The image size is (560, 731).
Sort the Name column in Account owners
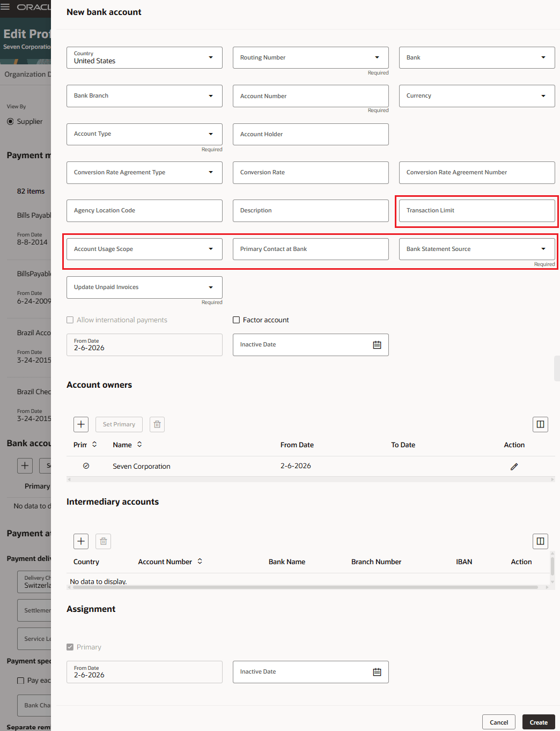click(x=138, y=445)
